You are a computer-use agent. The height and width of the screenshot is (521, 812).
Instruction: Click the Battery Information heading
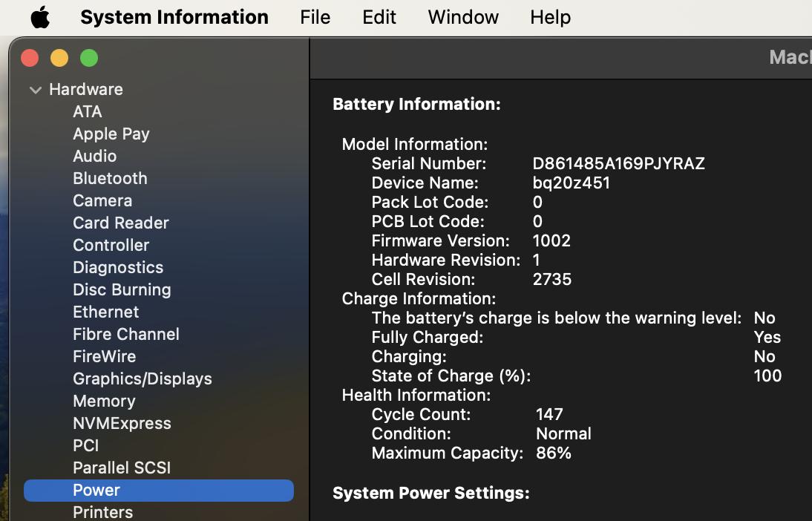417,104
